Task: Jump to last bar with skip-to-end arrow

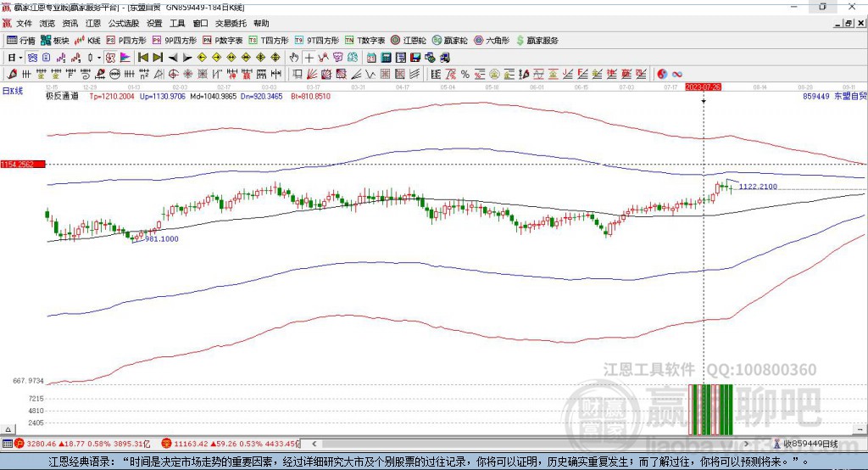Action: [x=158, y=57]
